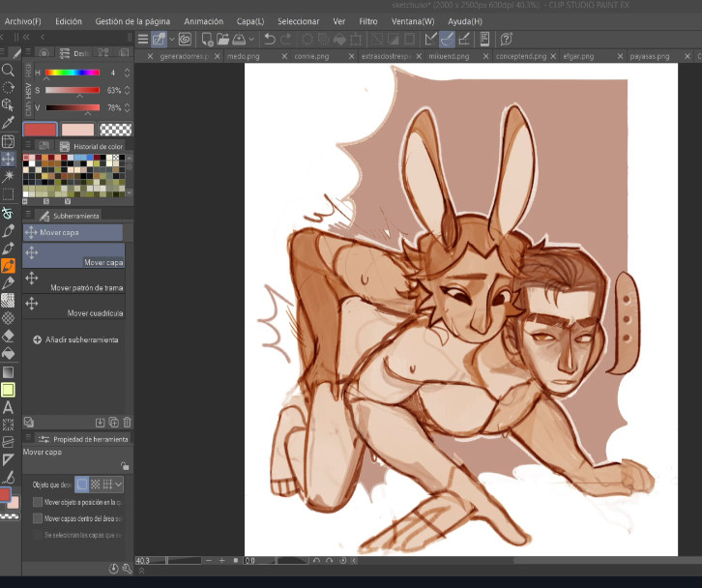Toggle the snap to grid command bar button
Image resolution: width=702 pixels, height=588 pixels.
(464, 40)
